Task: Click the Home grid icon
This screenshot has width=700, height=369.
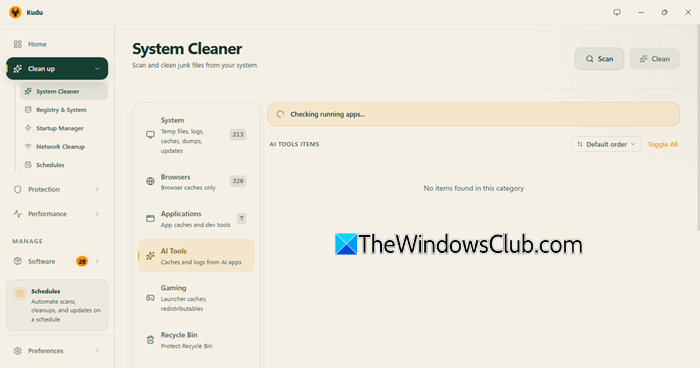Action: coord(17,44)
